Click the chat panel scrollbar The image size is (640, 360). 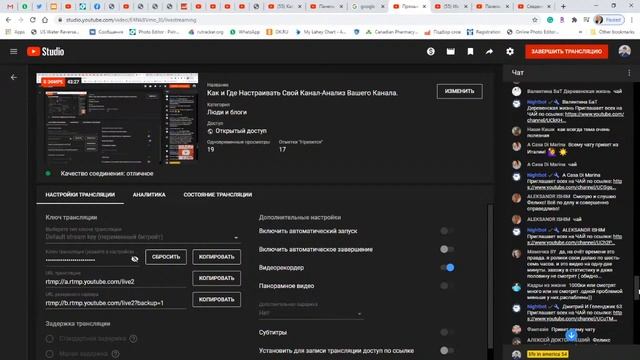pyautogui.click(x=637, y=288)
